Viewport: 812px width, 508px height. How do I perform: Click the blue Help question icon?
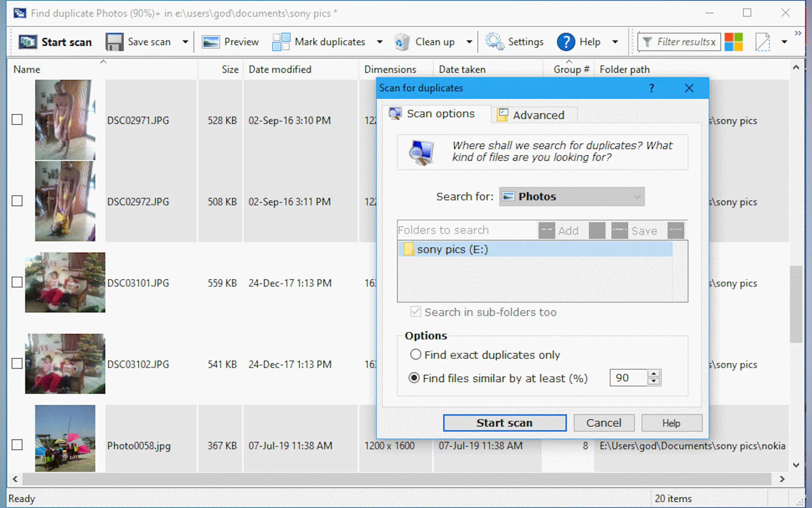click(x=566, y=42)
